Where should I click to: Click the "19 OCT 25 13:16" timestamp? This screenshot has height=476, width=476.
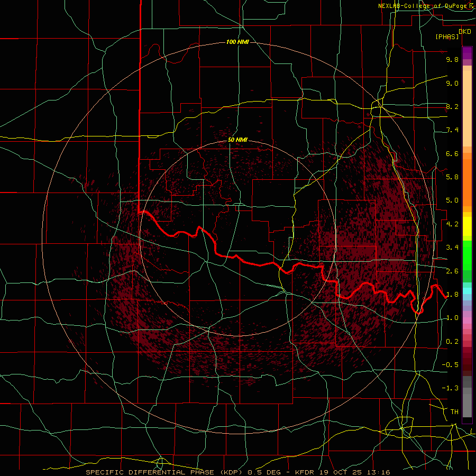(x=354, y=472)
